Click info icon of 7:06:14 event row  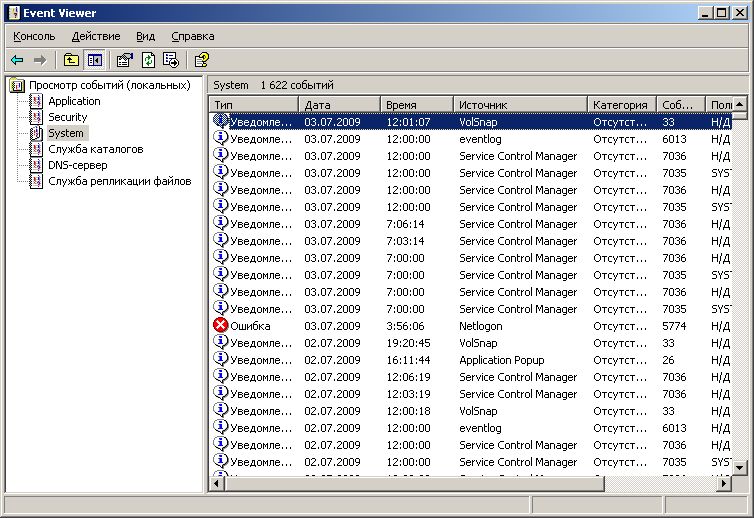coord(220,223)
